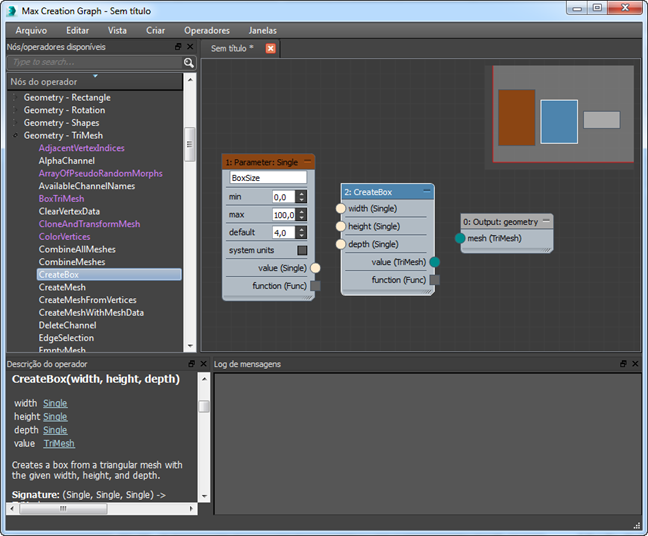Viewport: 648px width, 536px height.
Task: Toggle the system units checkbox
Action: pos(302,250)
